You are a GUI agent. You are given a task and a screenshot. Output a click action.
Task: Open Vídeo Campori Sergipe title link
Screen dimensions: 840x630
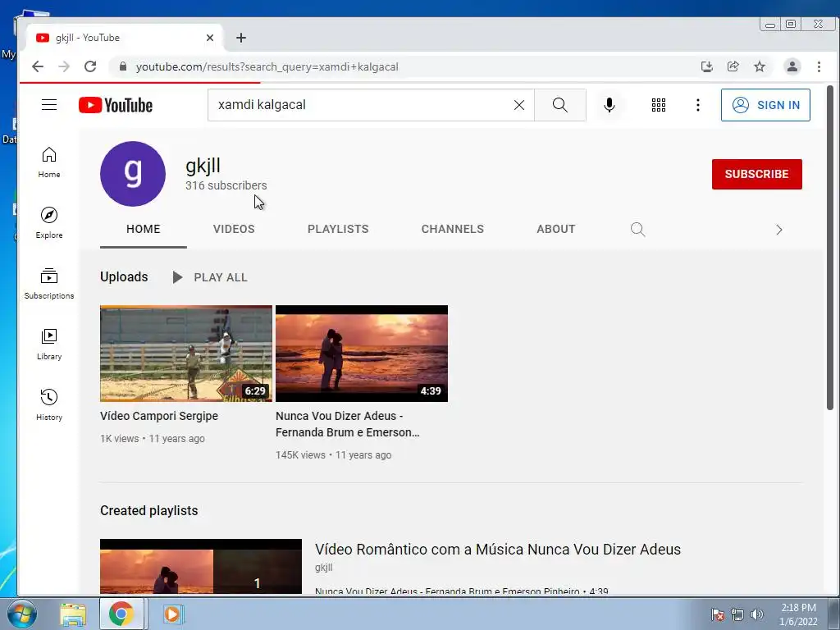pos(158,416)
